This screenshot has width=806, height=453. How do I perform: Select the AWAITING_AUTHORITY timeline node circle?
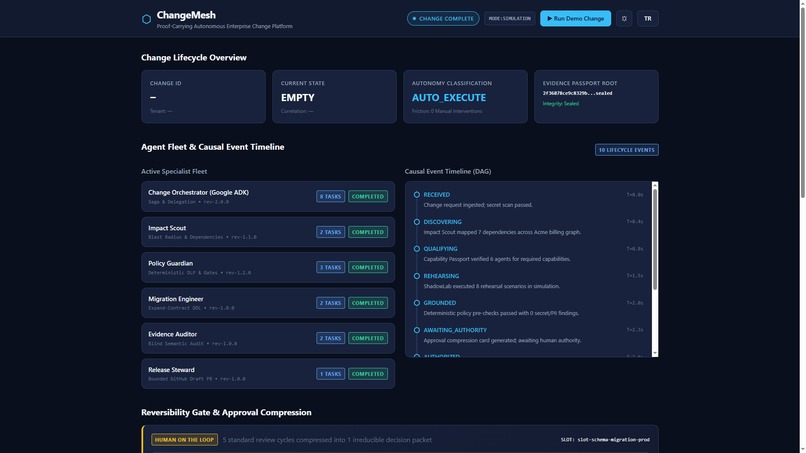click(x=417, y=330)
